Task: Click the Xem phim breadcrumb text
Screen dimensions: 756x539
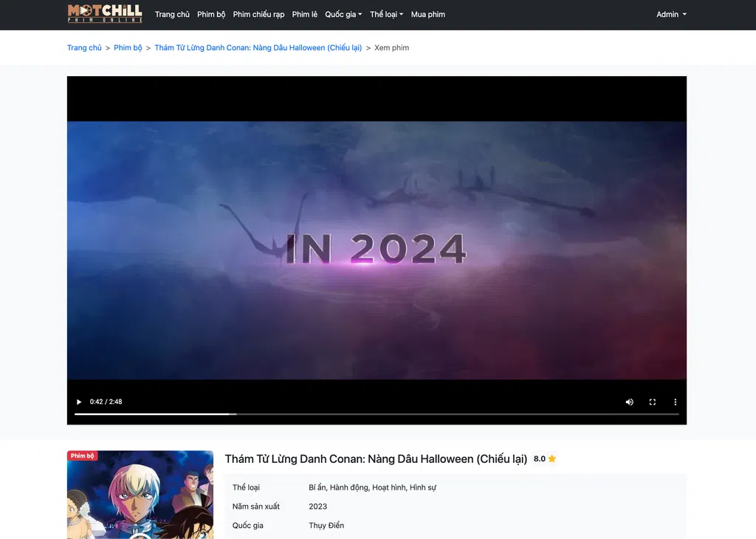Action: [391, 48]
